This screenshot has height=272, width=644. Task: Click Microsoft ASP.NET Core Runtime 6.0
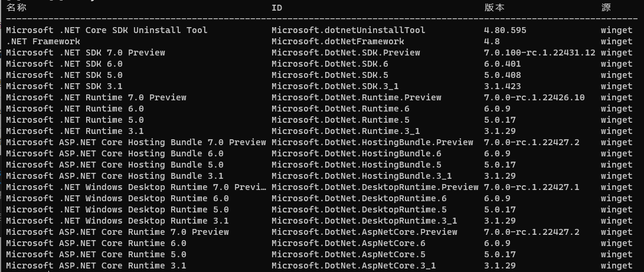[96, 243]
